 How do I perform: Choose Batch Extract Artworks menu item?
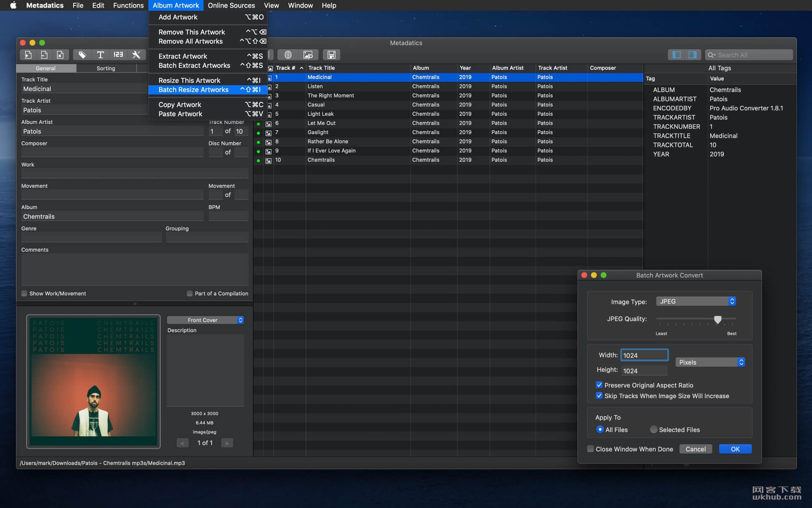(208, 65)
